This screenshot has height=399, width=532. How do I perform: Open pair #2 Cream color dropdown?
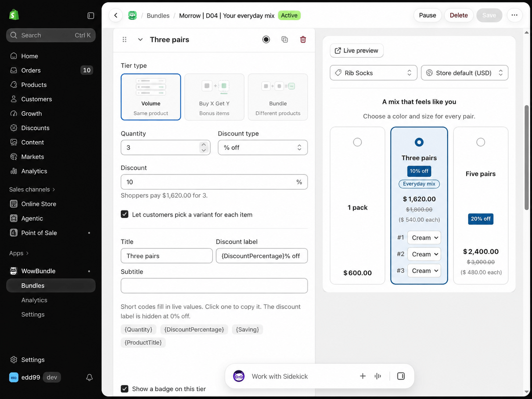[424, 254]
